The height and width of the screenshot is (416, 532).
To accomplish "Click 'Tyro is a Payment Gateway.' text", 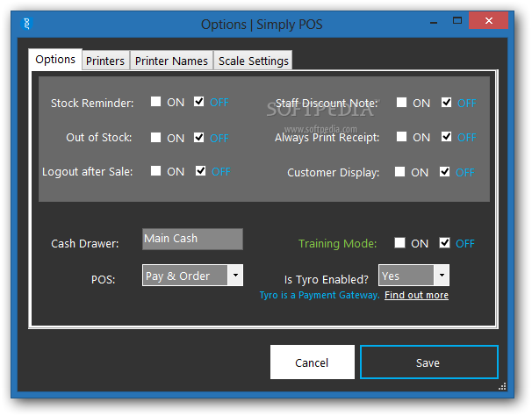I will (x=320, y=295).
